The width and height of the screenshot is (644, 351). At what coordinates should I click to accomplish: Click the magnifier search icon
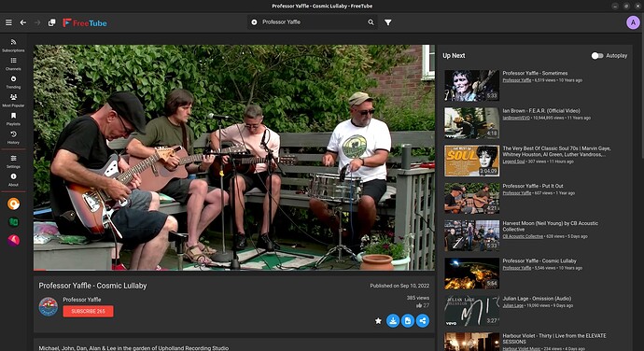[x=371, y=22]
